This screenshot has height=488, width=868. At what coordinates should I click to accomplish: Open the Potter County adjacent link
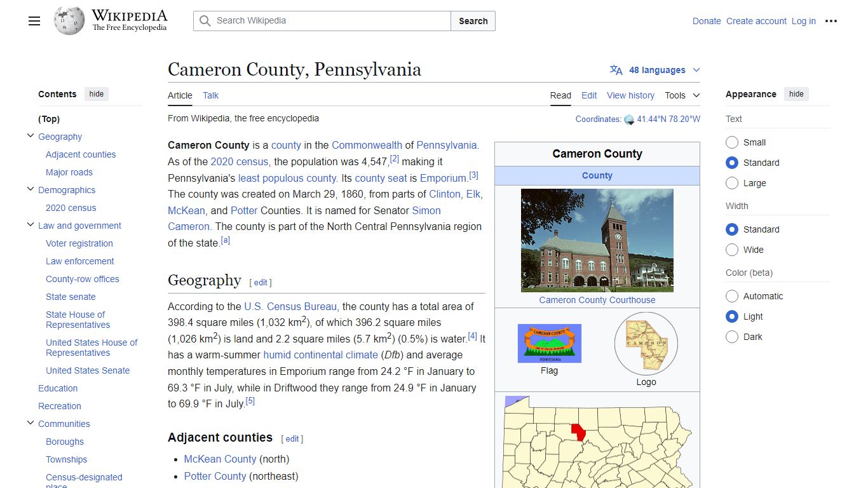click(x=215, y=476)
